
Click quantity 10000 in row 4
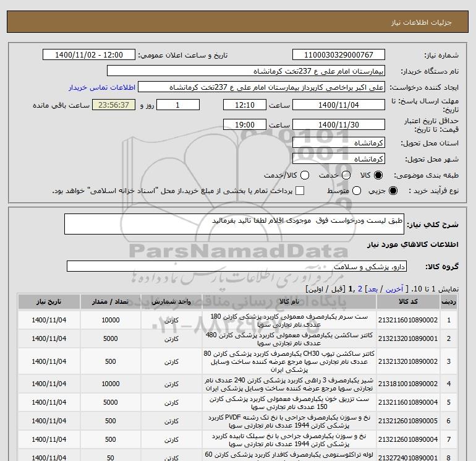click(x=111, y=384)
